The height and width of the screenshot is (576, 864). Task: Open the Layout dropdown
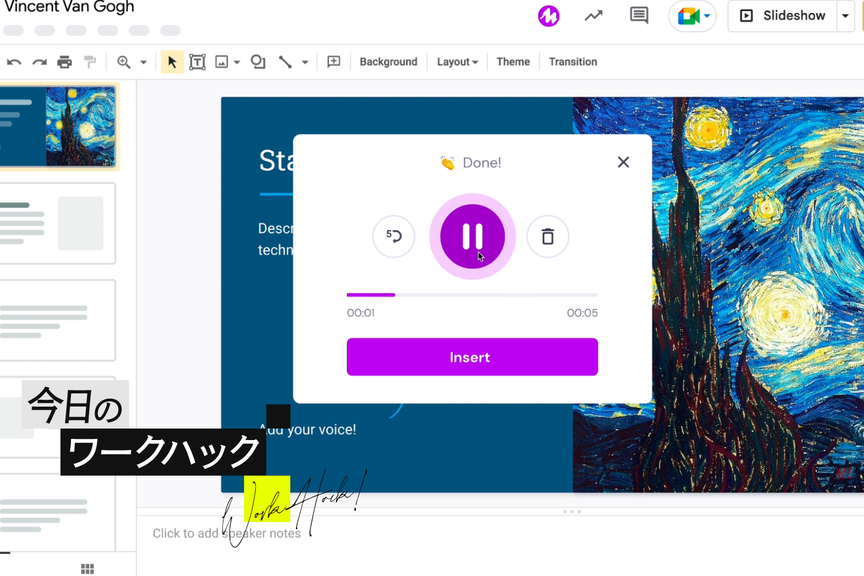click(x=457, y=62)
